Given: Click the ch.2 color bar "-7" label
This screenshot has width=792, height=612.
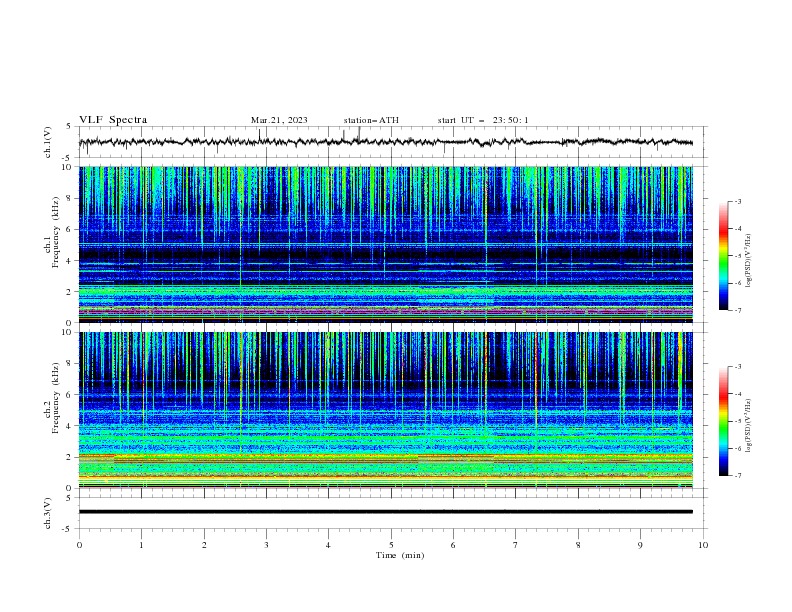Looking at the screenshot, I should coord(738,475).
